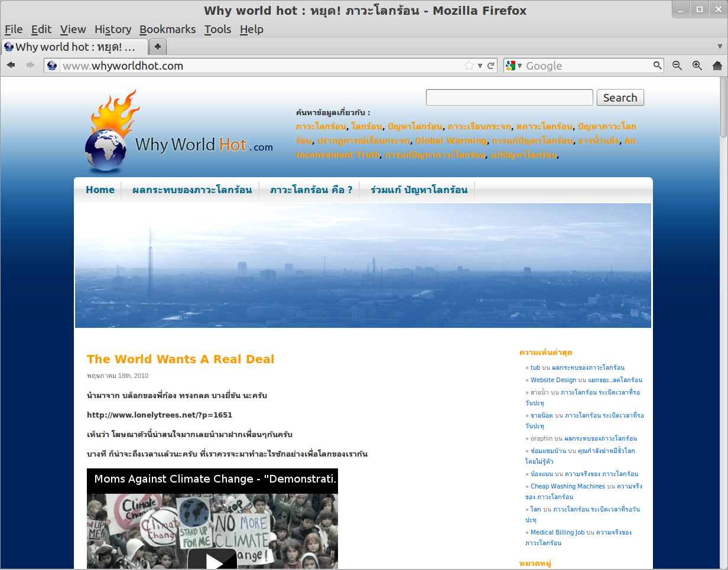Image resolution: width=728 pixels, height=570 pixels.
Task: Open the list all tabs dropdown
Action: coord(719,46)
